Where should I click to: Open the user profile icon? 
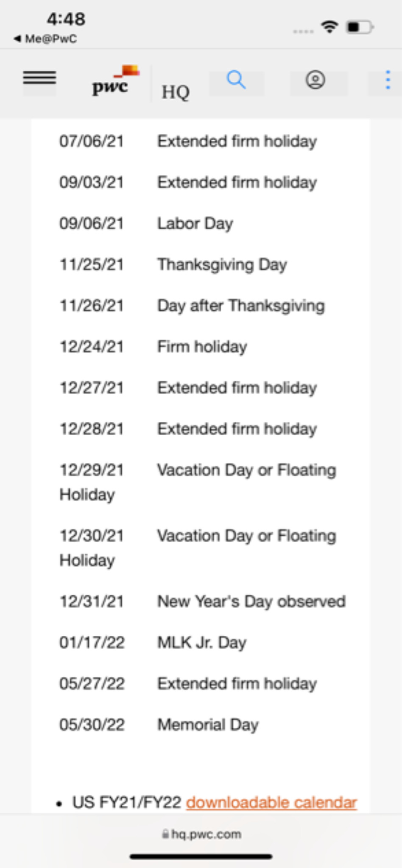pos(315,80)
